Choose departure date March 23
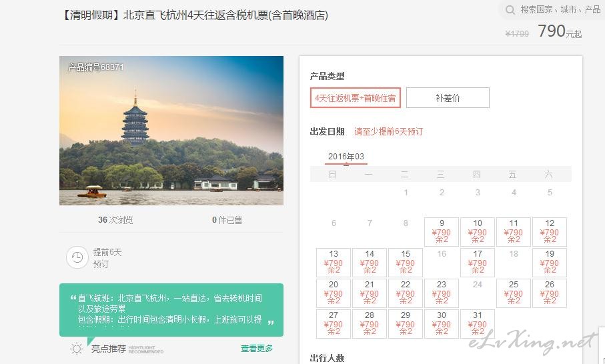Image resolution: width=605 pixels, height=364 pixels. pos(442,293)
